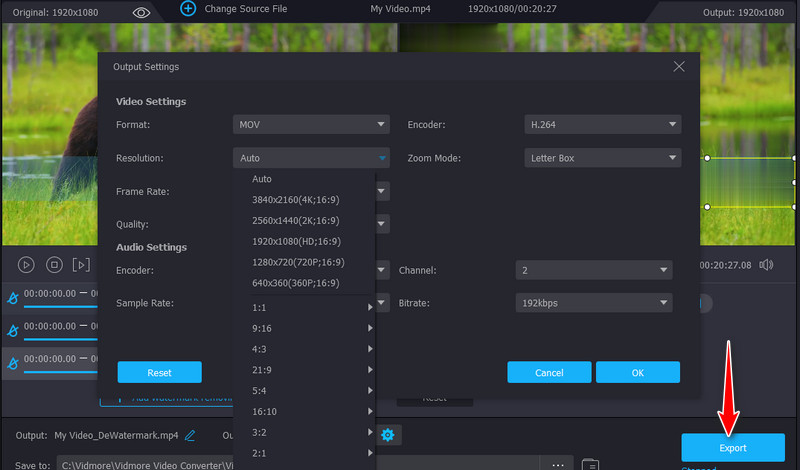Open output settings with gear icon
The image size is (800, 470).
(x=387, y=435)
